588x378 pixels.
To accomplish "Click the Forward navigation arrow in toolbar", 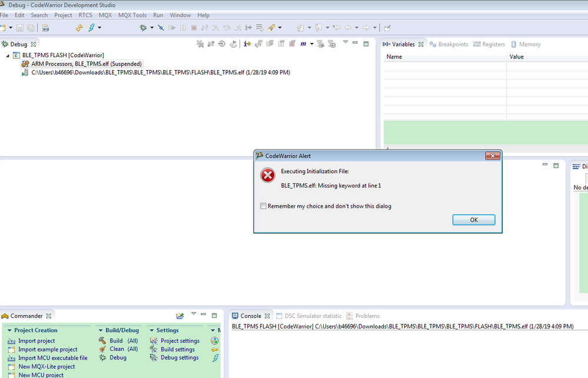I will click(366, 28).
